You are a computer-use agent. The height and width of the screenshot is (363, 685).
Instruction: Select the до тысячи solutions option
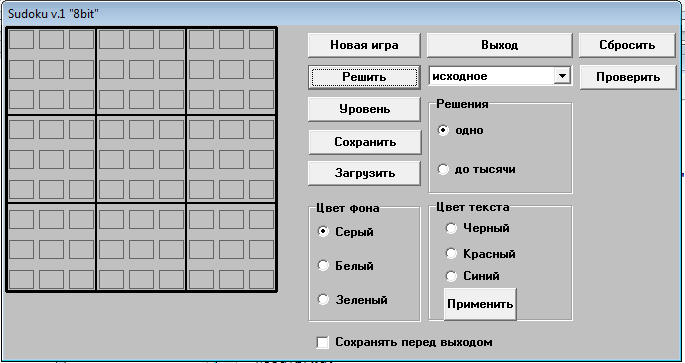pos(443,169)
